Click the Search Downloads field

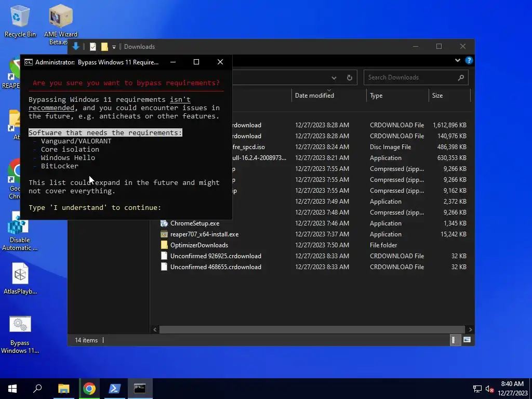pyautogui.click(x=416, y=77)
